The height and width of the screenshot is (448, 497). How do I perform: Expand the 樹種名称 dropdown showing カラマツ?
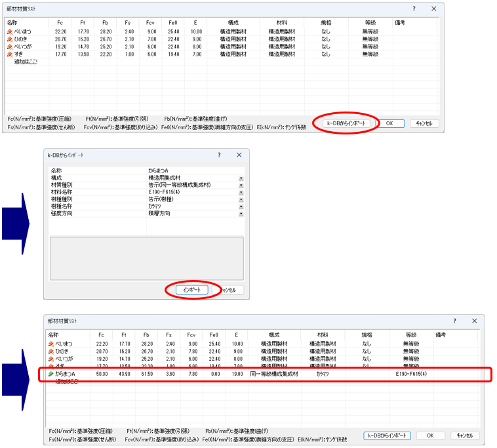241,206
